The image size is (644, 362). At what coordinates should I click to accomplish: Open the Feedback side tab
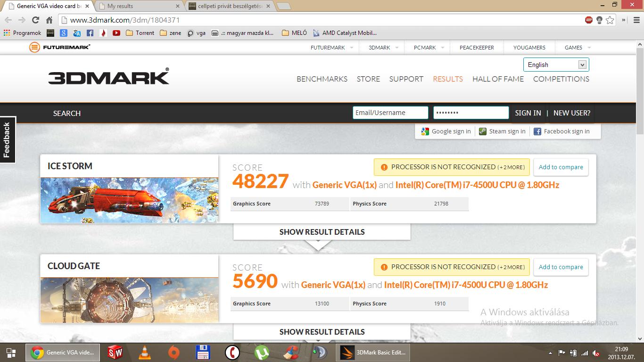pos(8,140)
